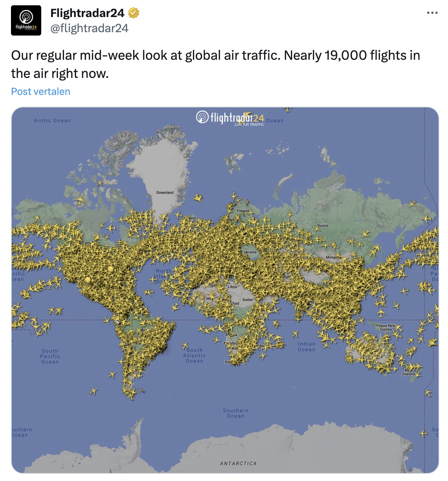448x481 pixels.
Task: Click the gold verified badge
Action: click(x=134, y=13)
